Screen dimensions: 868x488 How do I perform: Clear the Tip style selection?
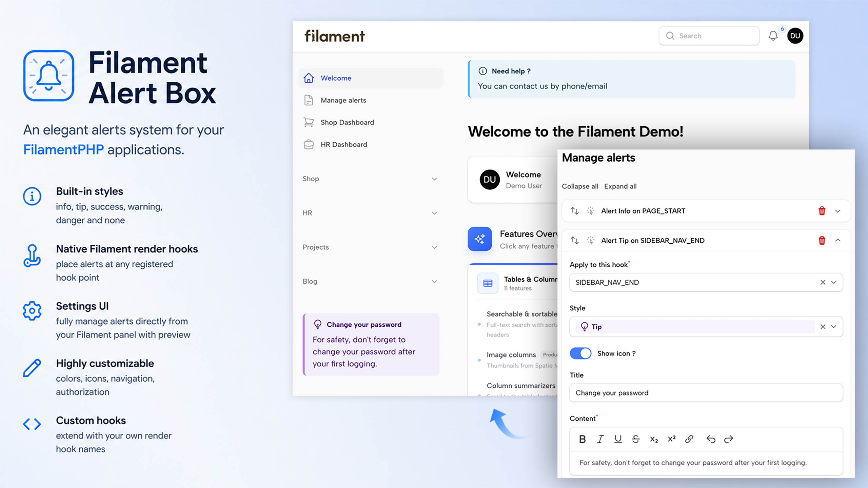click(823, 327)
